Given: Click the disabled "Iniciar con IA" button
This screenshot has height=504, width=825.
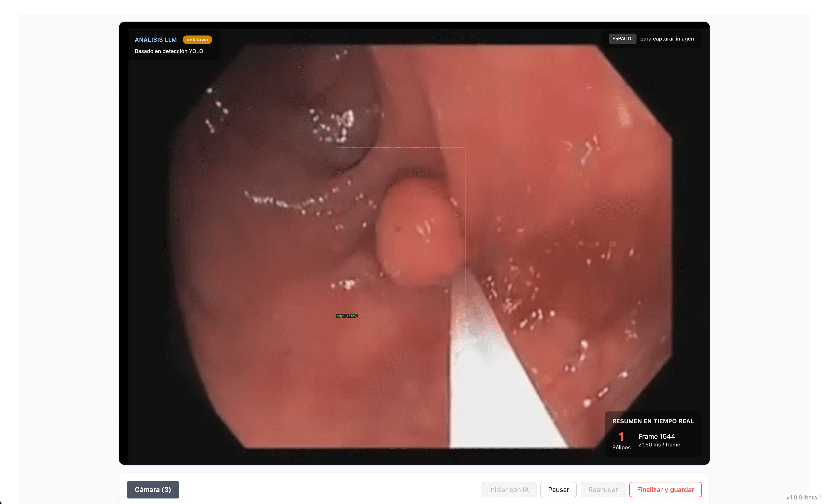Looking at the screenshot, I should (509, 489).
